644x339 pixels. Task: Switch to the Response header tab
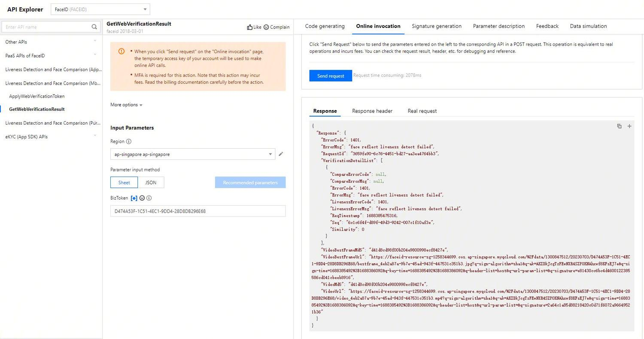click(372, 111)
